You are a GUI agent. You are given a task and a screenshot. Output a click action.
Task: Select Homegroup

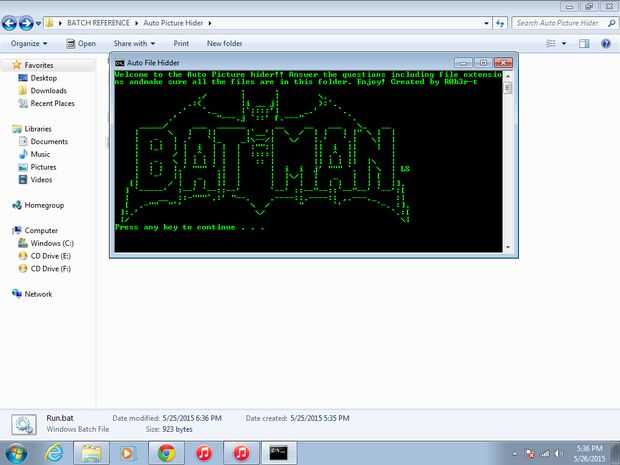pyautogui.click(x=44, y=205)
